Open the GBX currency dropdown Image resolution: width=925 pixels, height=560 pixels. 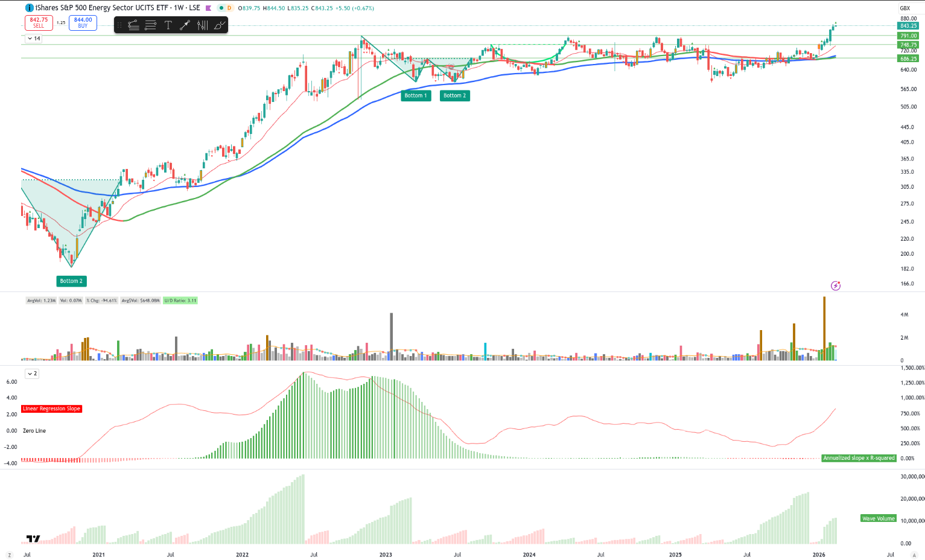tap(905, 8)
